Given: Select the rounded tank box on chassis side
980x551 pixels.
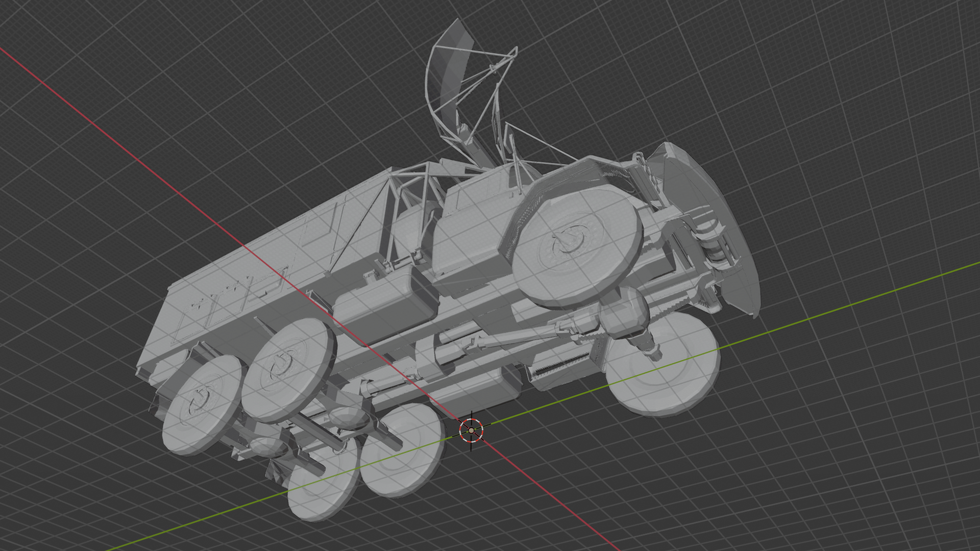Looking at the screenshot, I should (x=386, y=305).
